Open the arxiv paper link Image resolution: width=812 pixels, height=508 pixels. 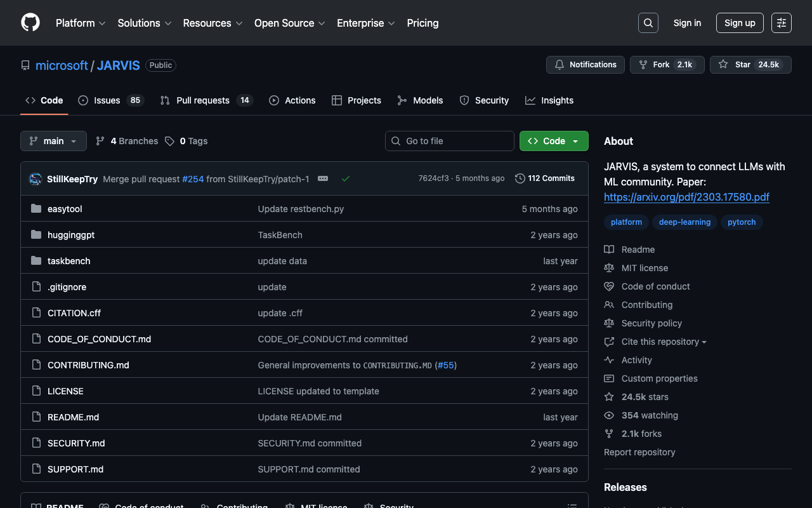pos(686,197)
